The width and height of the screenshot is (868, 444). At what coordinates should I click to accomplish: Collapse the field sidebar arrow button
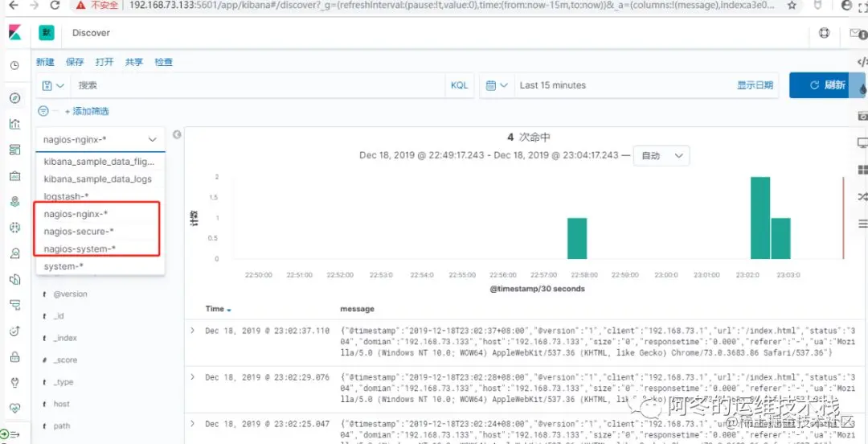[177, 134]
